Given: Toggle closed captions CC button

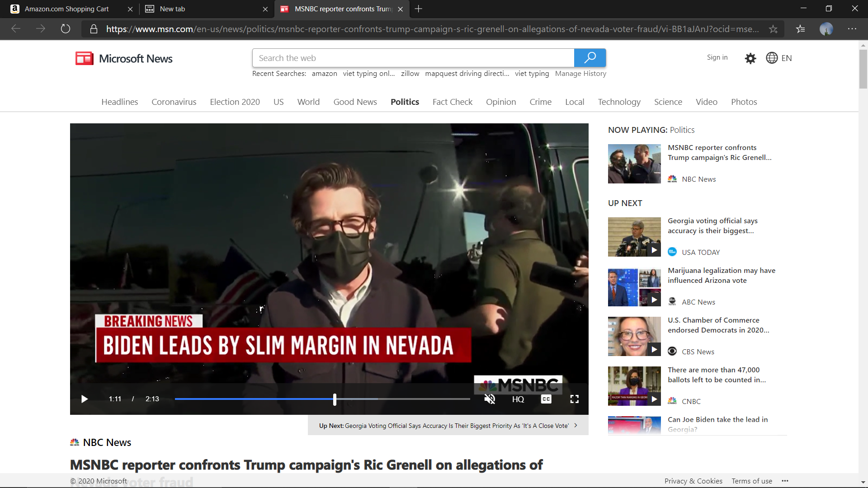Looking at the screenshot, I should (546, 399).
